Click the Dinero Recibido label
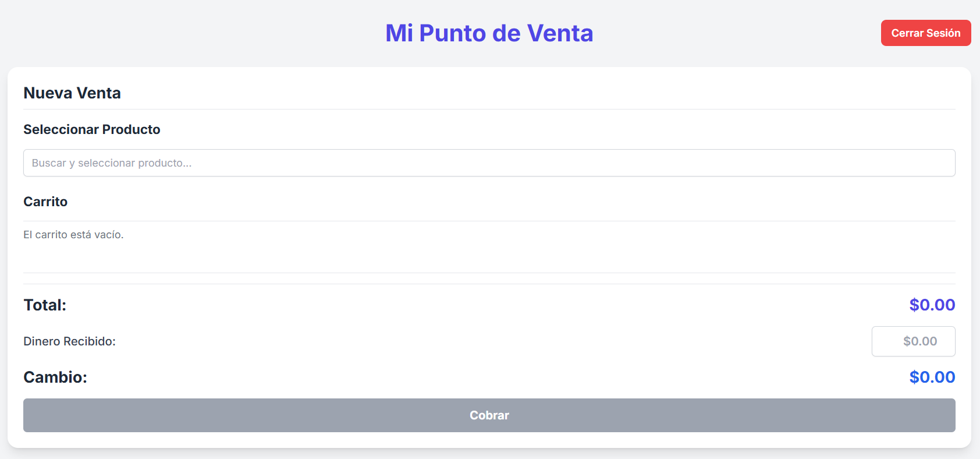Viewport: 980px width, 459px height. (69, 341)
